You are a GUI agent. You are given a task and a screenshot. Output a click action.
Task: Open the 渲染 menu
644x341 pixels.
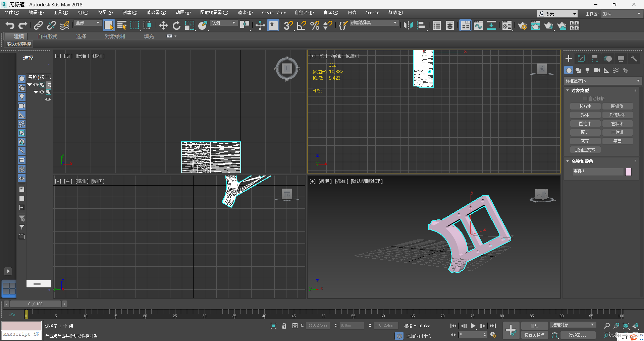(x=245, y=13)
